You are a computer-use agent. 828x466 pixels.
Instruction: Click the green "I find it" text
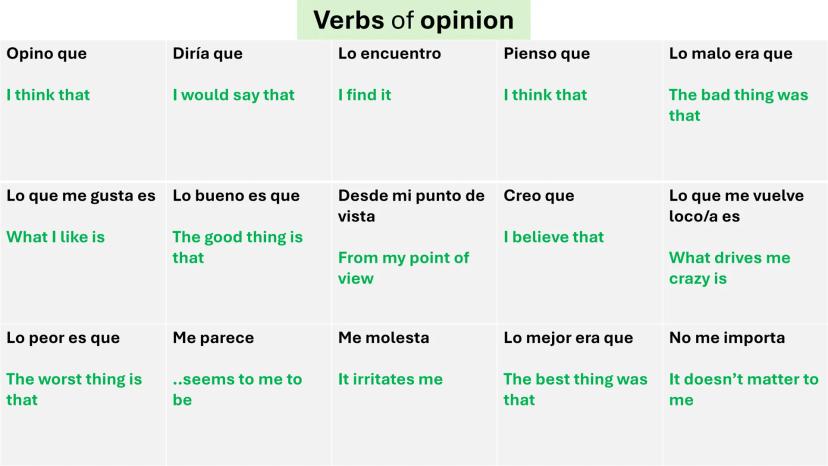364,95
